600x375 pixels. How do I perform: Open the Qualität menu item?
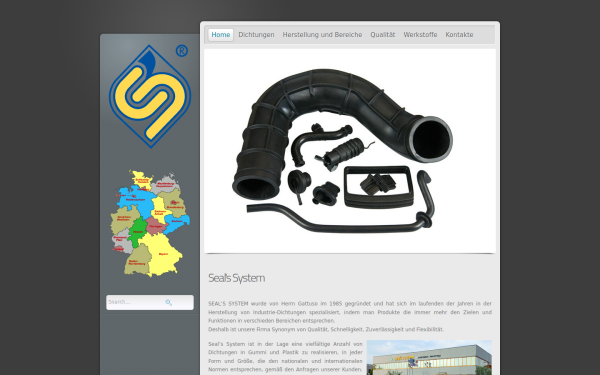(x=383, y=35)
